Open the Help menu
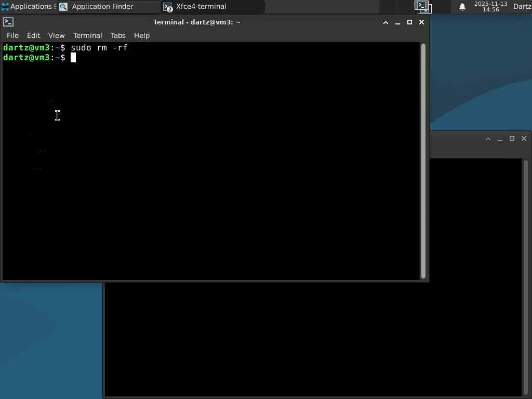 click(142, 35)
